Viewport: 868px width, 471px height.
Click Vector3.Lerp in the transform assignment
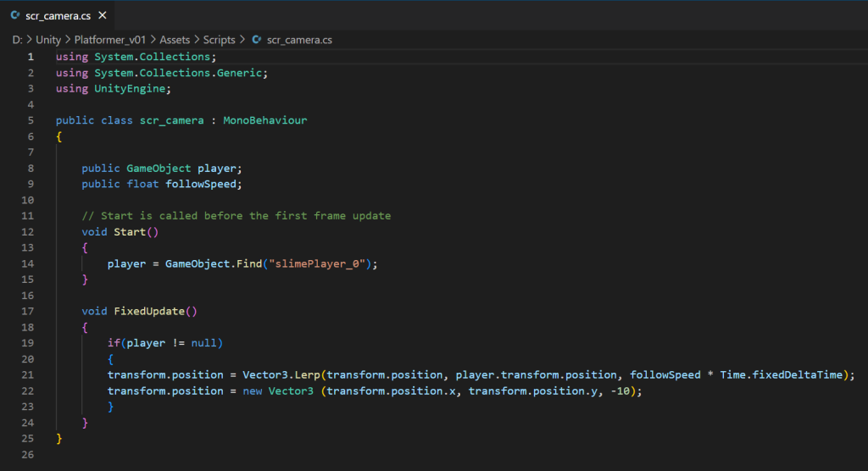pyautogui.click(x=281, y=375)
